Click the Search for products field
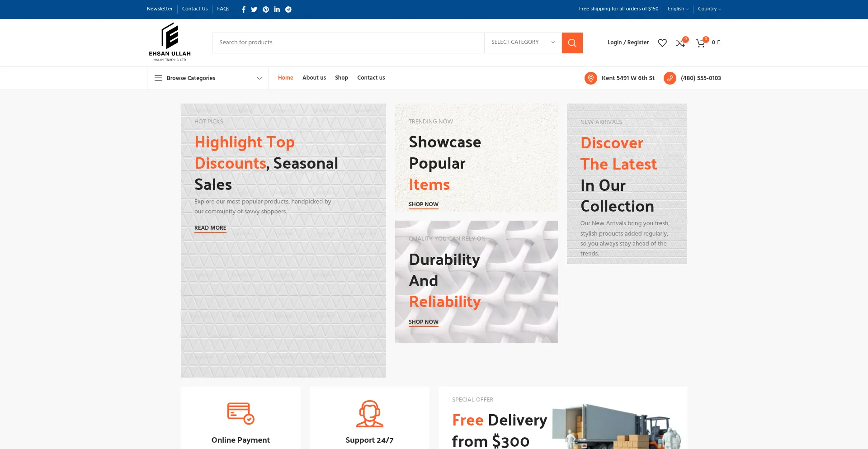Viewport: 868px width, 449px height. pos(348,43)
